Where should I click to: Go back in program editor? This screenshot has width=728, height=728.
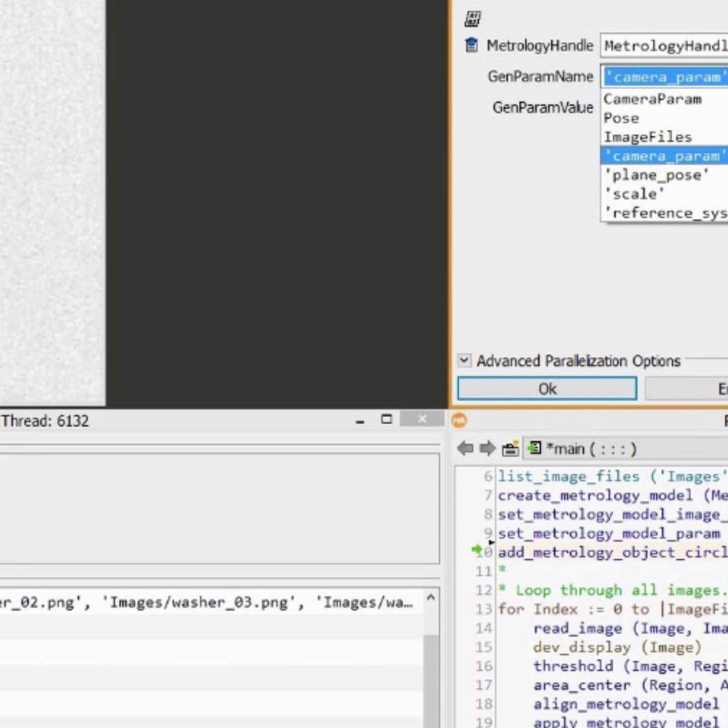point(465,448)
